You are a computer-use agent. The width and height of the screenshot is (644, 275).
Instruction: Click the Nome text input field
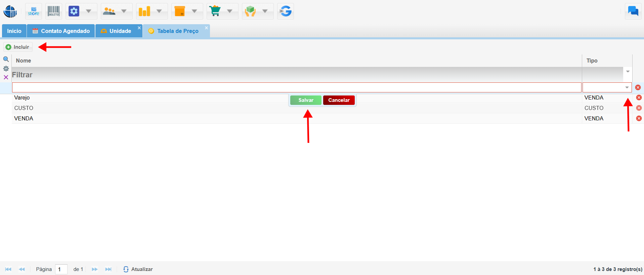pyautogui.click(x=296, y=87)
